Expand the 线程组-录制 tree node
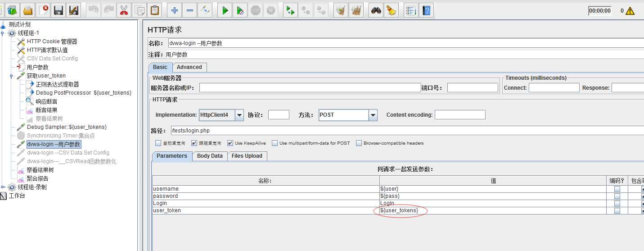Screen dimensions: 644x251 click(3, 187)
